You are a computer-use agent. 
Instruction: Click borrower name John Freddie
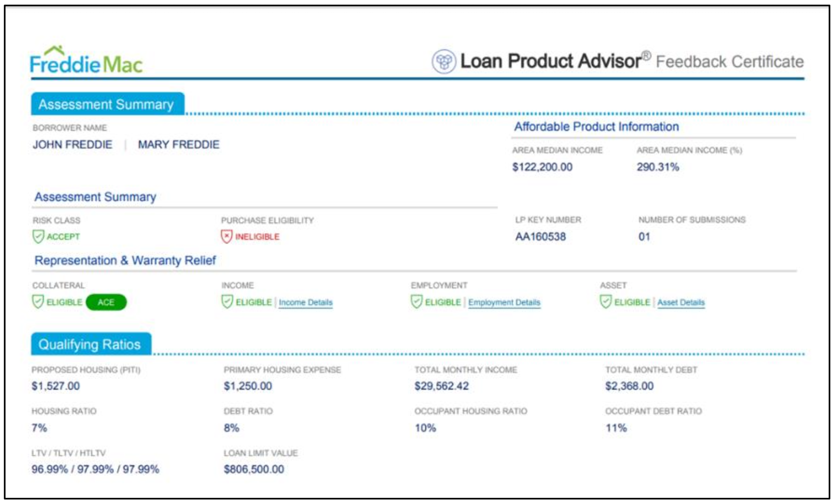pyautogui.click(x=72, y=145)
